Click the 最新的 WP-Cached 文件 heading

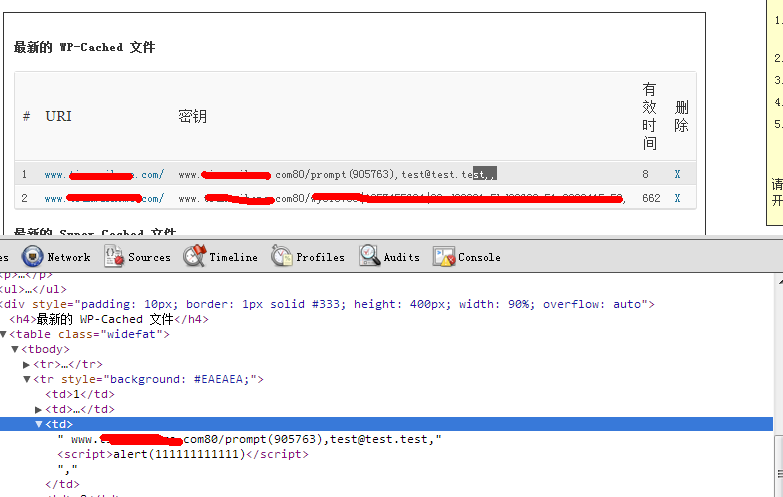pos(84,47)
